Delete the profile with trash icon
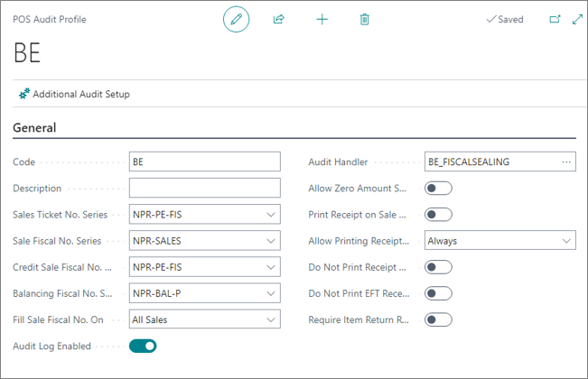The width and height of the screenshot is (588, 379). 365,19
